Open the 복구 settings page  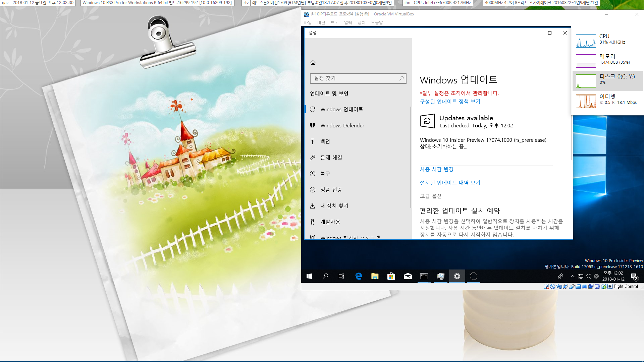click(x=358, y=174)
